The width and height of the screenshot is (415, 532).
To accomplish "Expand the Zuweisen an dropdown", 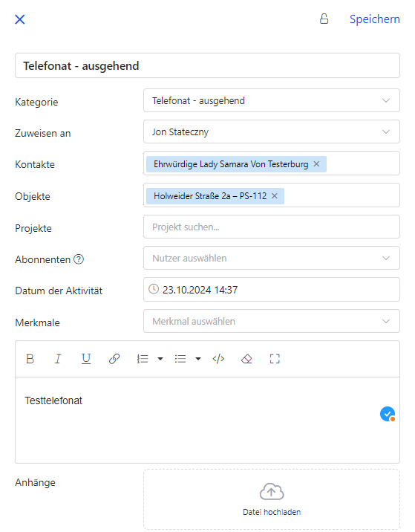I will pyautogui.click(x=272, y=132).
